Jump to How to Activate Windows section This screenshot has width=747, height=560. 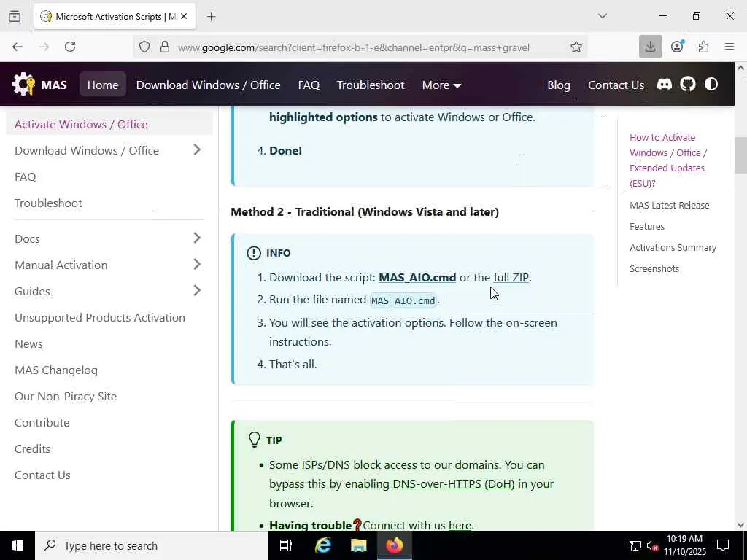(x=668, y=160)
